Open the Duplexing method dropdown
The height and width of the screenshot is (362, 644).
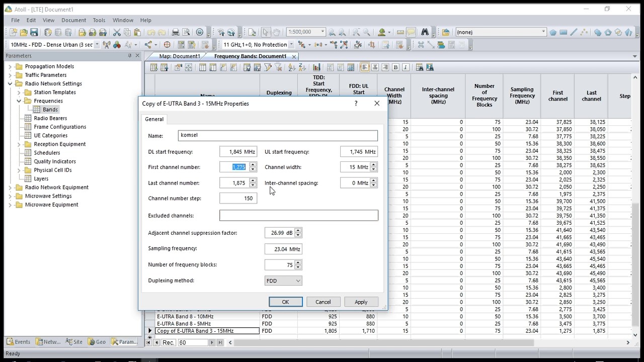(283, 281)
